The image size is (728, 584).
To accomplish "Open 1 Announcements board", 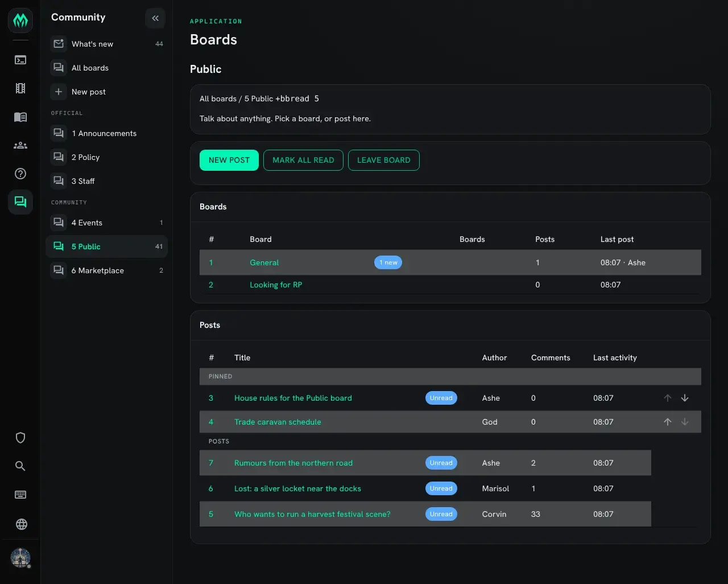I will [106, 133].
